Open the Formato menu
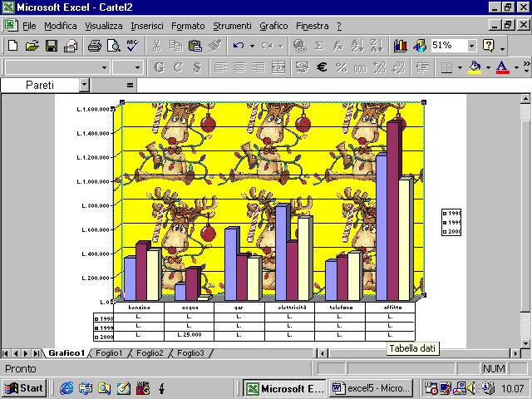 click(x=188, y=26)
